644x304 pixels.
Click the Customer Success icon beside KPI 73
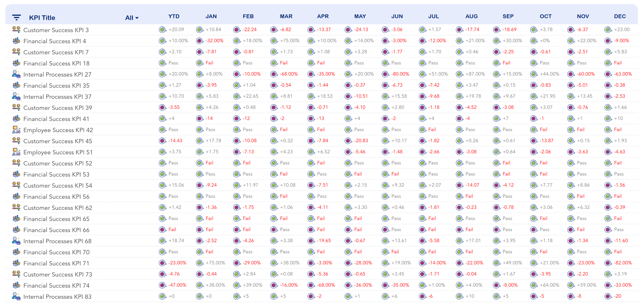click(x=16, y=274)
